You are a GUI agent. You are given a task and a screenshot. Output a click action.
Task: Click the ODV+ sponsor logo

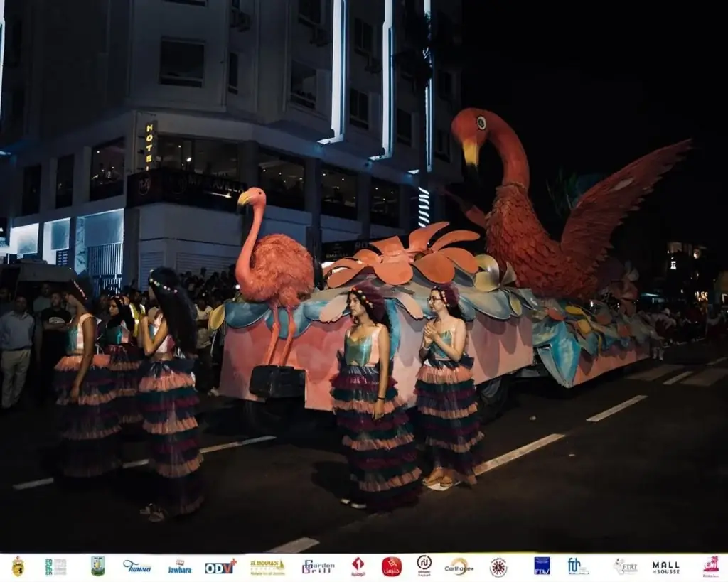pos(221,567)
